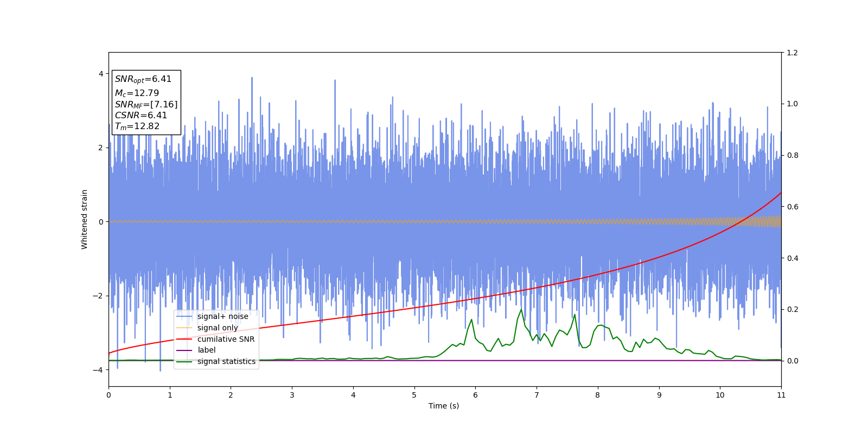Click x-axis tick label 6
The width and height of the screenshot is (868, 434).
click(475, 395)
